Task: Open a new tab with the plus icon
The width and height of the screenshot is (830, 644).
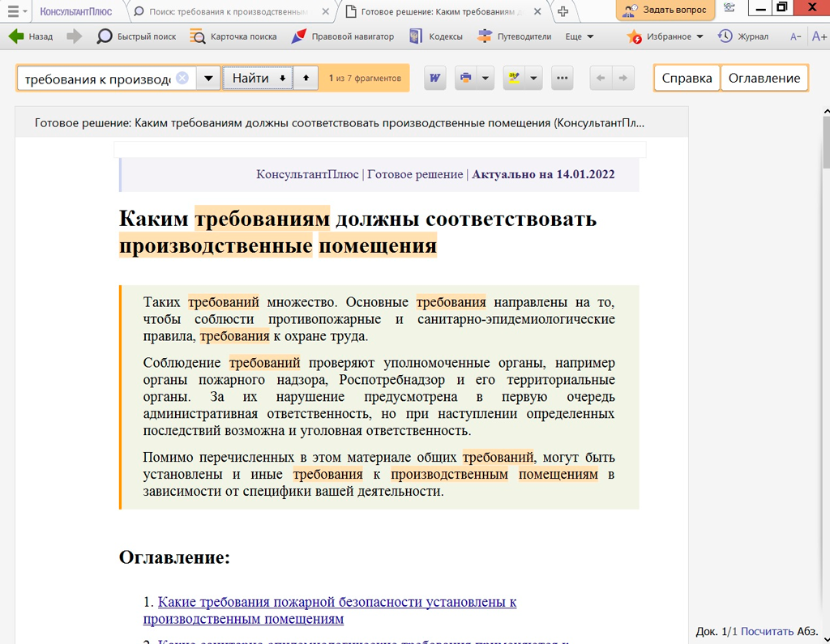Action: [563, 11]
